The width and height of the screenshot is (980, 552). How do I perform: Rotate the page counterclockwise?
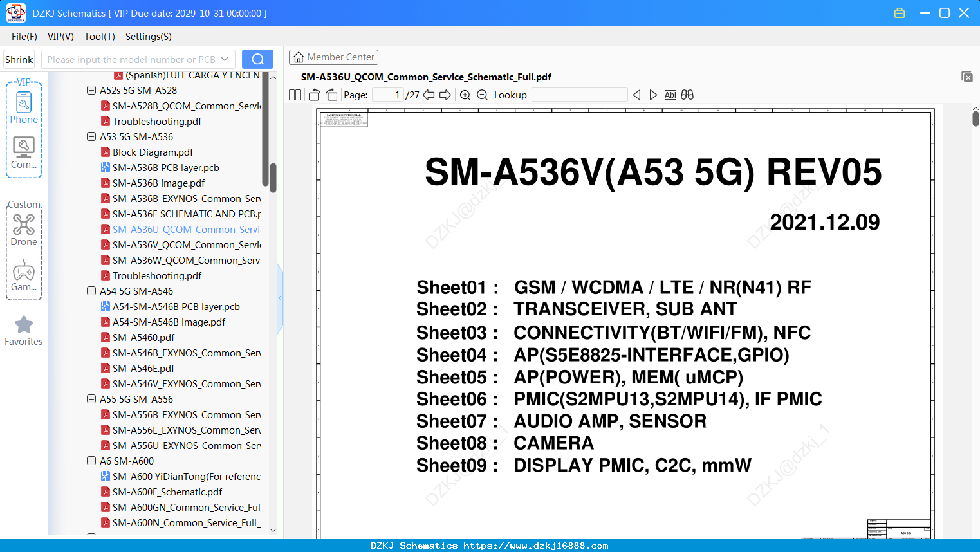point(314,95)
